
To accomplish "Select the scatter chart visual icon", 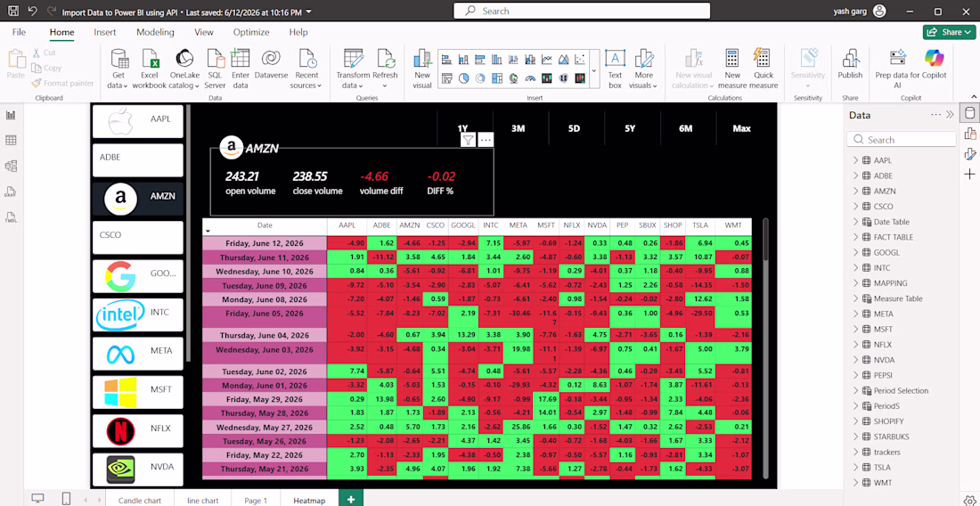I will click(x=580, y=60).
